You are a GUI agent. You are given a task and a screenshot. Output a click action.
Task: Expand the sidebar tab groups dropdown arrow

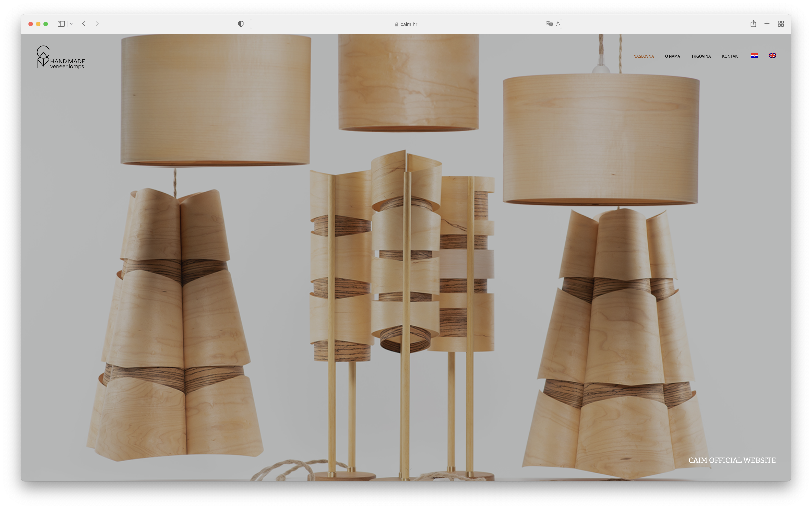tap(71, 24)
